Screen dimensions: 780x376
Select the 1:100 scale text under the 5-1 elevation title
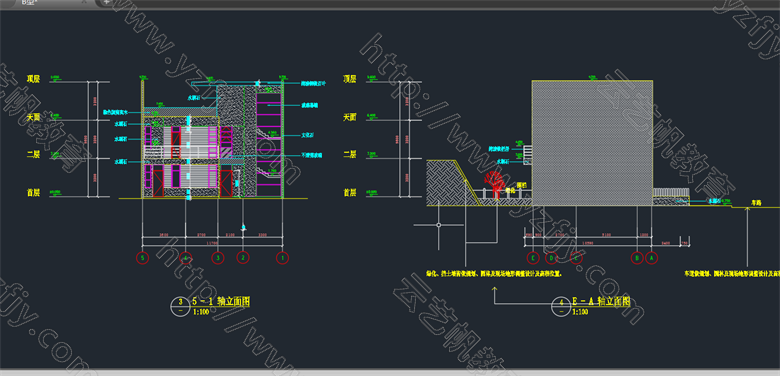[x=200, y=312]
